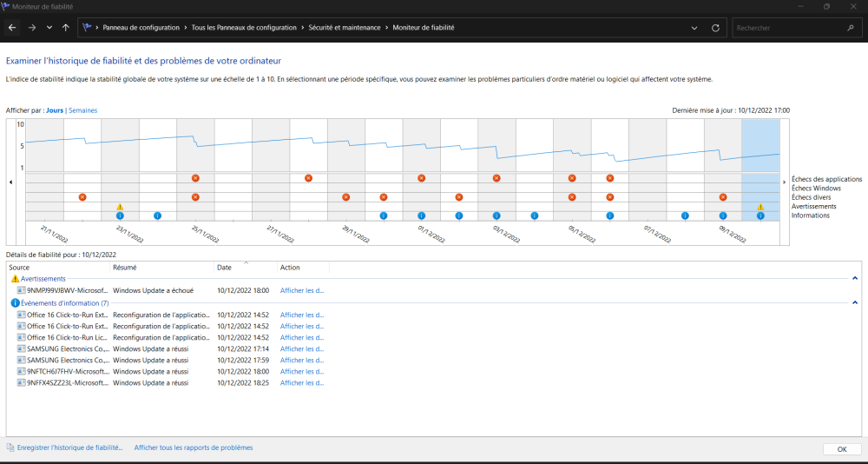The image size is (868, 464).
Task: Click the leftmost blue information icon in chart
Action: point(121,215)
